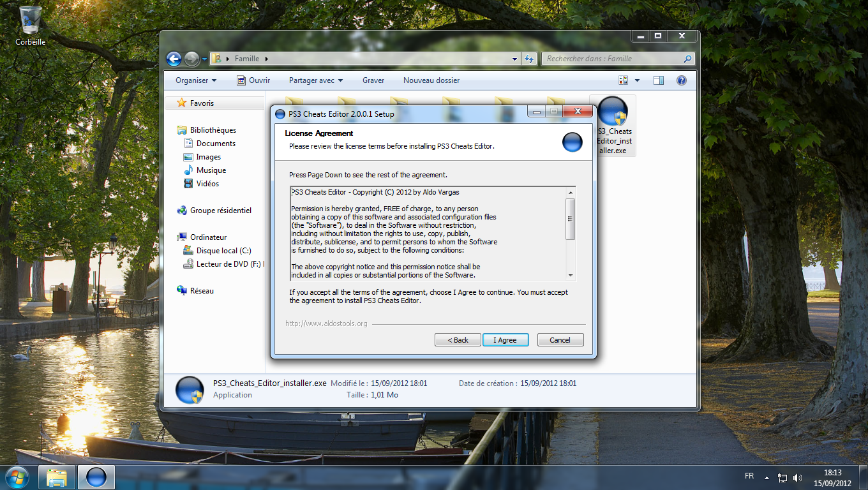Open Documents library
This screenshot has height=490, width=868.
click(x=216, y=144)
